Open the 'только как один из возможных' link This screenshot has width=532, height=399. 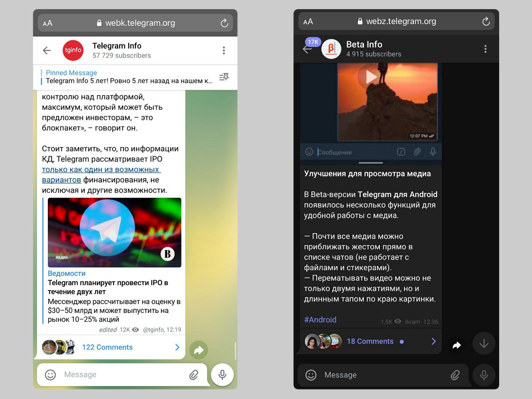click(x=101, y=170)
